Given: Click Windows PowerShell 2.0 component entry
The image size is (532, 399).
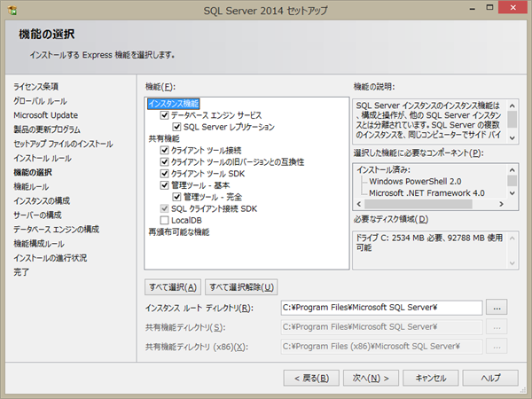Looking at the screenshot, I should coord(415,182).
